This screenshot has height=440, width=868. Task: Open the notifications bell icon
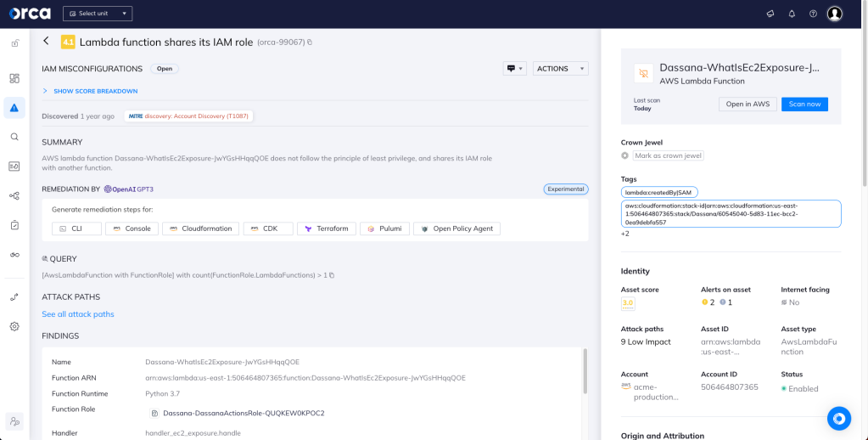coord(792,14)
